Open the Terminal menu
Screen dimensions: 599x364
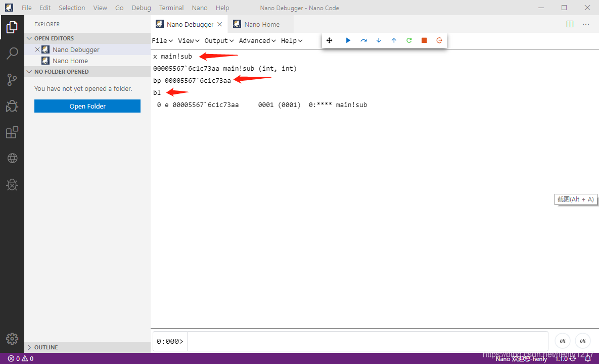pos(171,8)
